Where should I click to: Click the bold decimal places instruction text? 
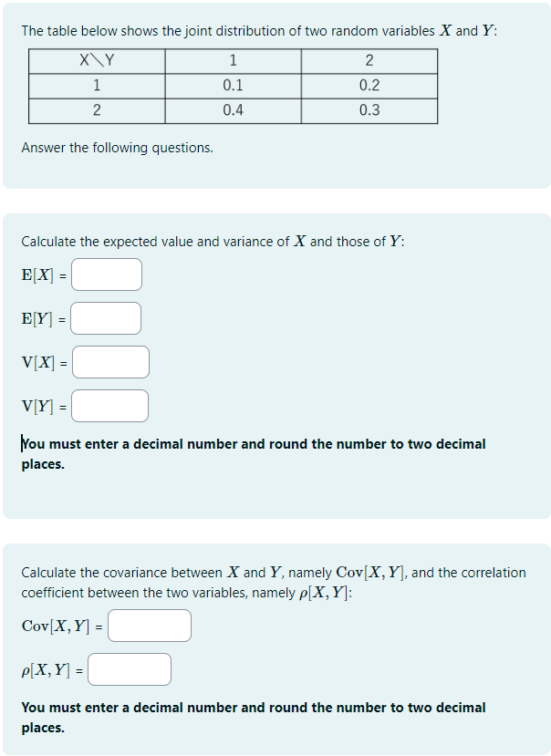[253, 453]
